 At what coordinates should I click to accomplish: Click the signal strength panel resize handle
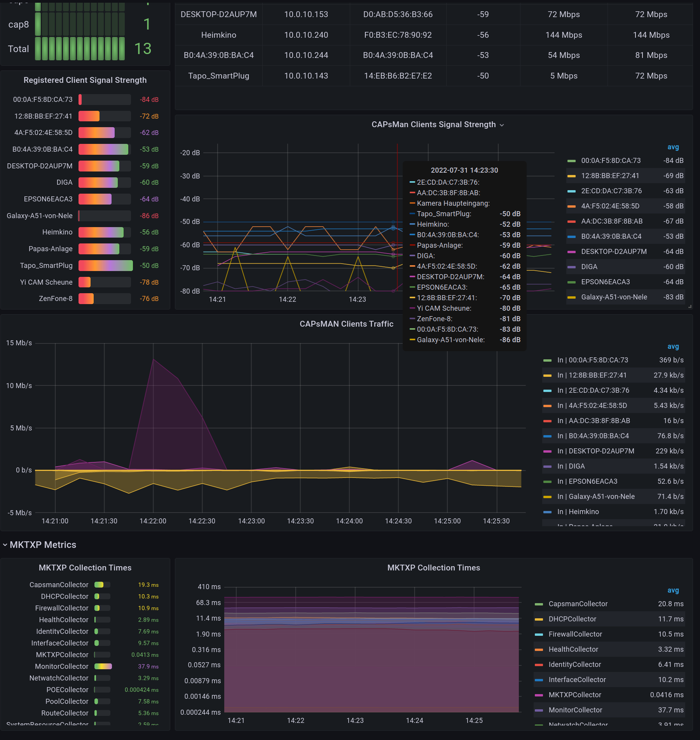click(x=690, y=307)
